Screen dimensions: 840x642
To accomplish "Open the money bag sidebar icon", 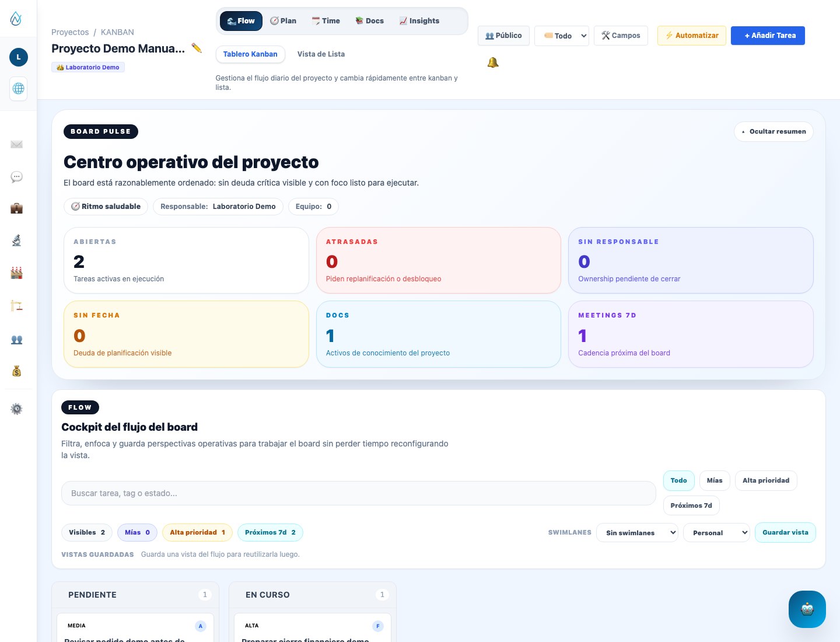I will click(17, 371).
